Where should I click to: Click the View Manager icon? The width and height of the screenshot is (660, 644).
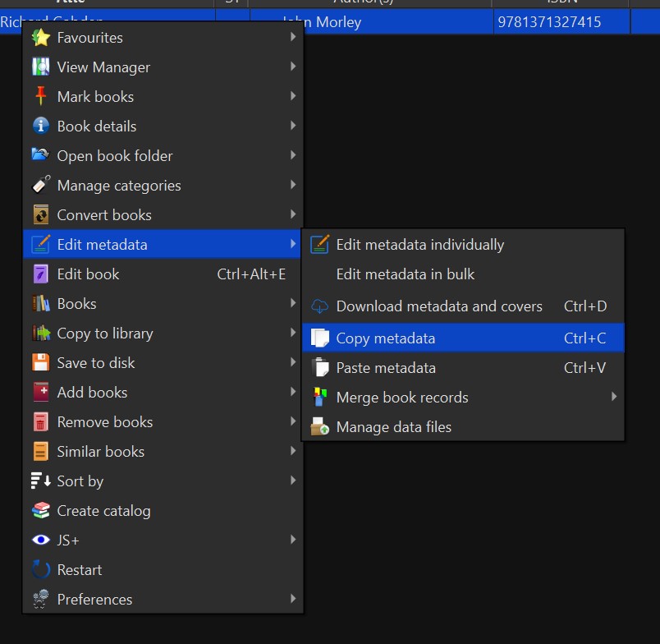(x=40, y=67)
